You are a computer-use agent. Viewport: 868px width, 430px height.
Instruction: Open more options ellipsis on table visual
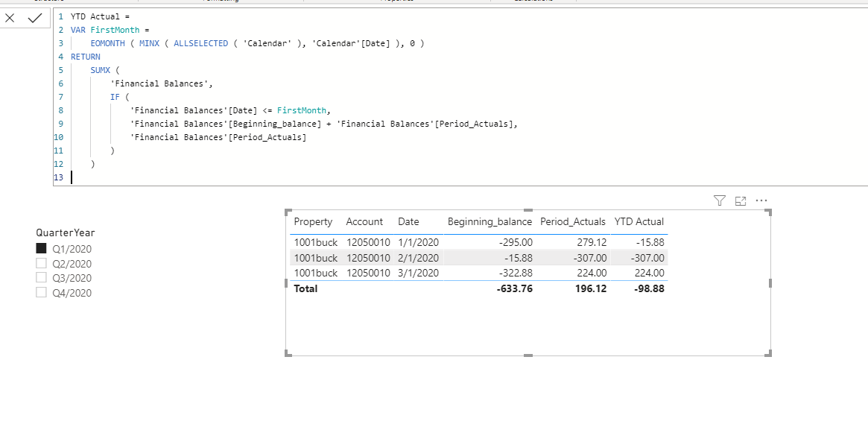[761, 201]
